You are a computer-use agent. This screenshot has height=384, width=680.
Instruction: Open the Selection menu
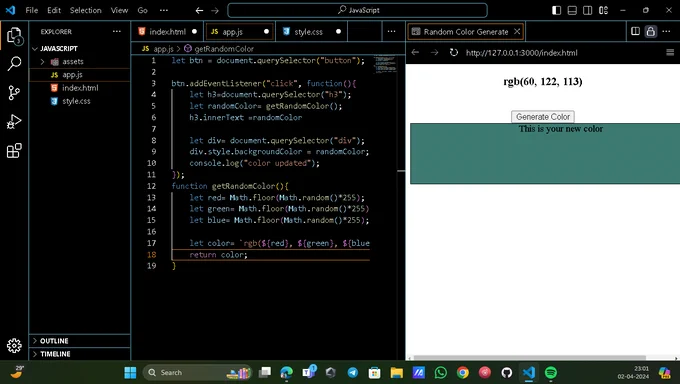85,10
